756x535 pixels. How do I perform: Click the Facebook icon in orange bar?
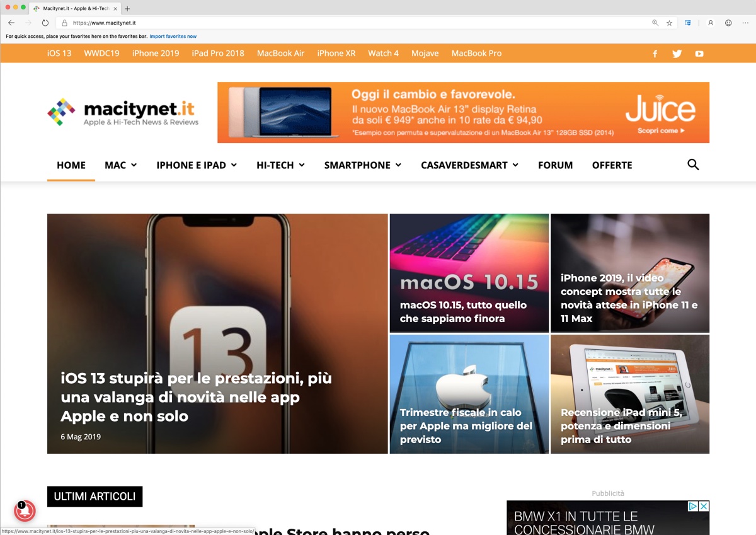coord(655,54)
